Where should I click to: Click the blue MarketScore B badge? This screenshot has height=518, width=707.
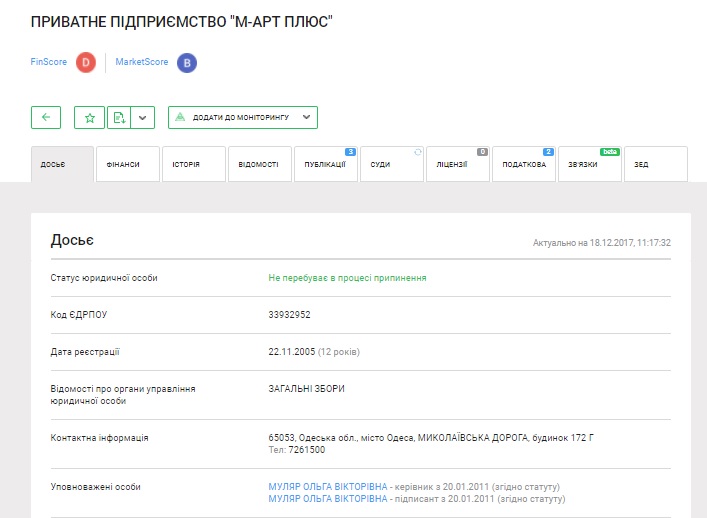tap(186, 63)
